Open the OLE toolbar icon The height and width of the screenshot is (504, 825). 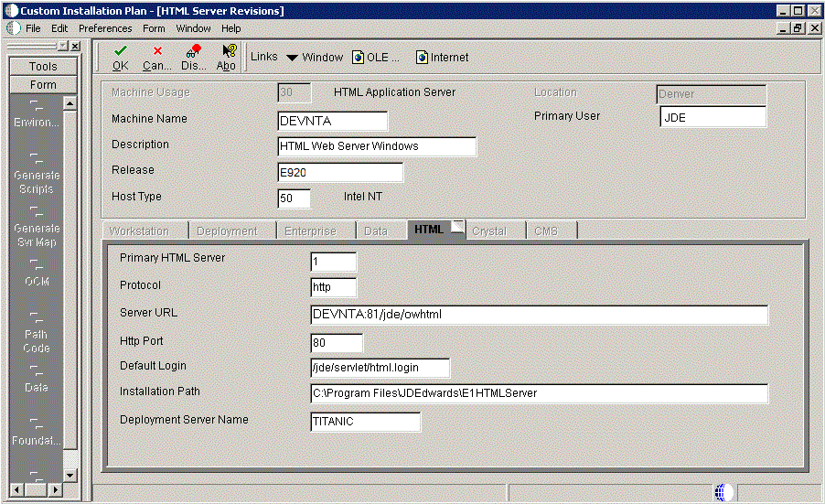(359, 58)
